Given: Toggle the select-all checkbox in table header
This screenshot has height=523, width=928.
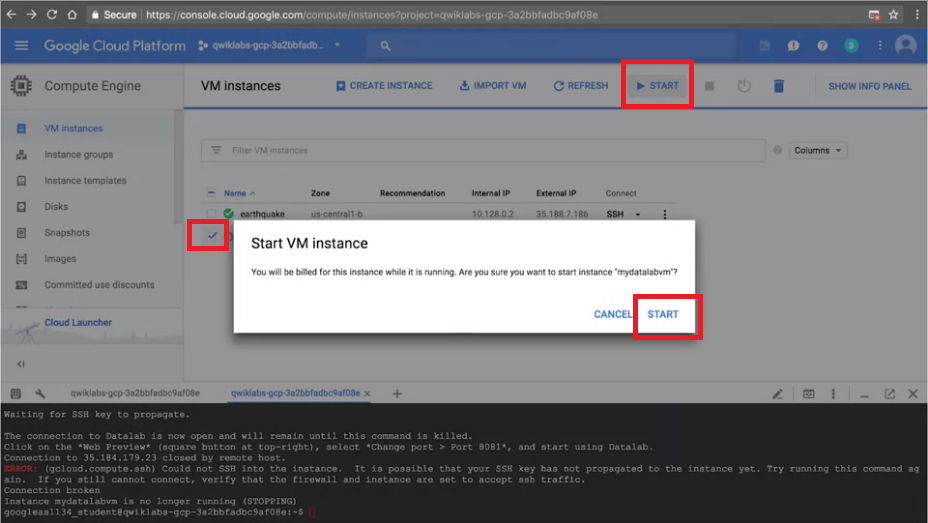Looking at the screenshot, I should (x=211, y=193).
